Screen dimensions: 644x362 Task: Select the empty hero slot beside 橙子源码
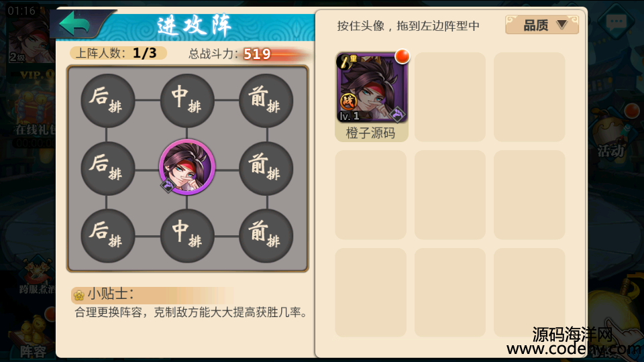tap(450, 97)
